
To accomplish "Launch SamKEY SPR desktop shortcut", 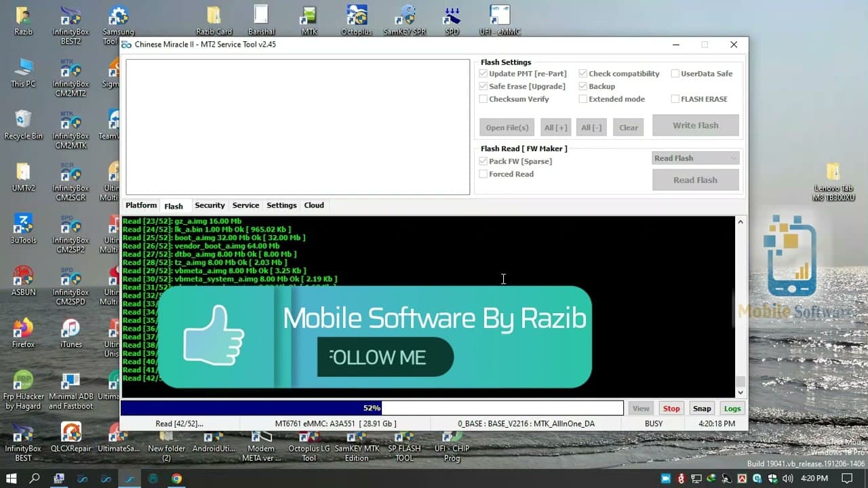I will tap(404, 20).
